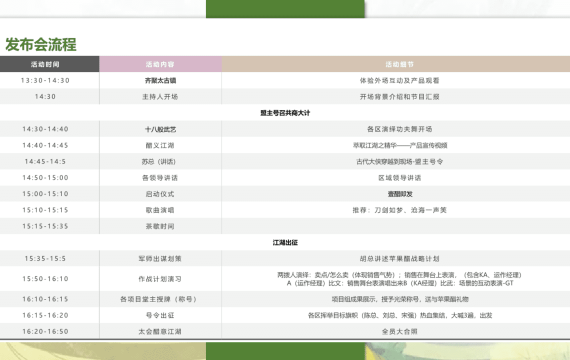Viewport: 570px width, 360px height.
Task: Select the pink 活动内容 column header
Action: tap(160, 64)
